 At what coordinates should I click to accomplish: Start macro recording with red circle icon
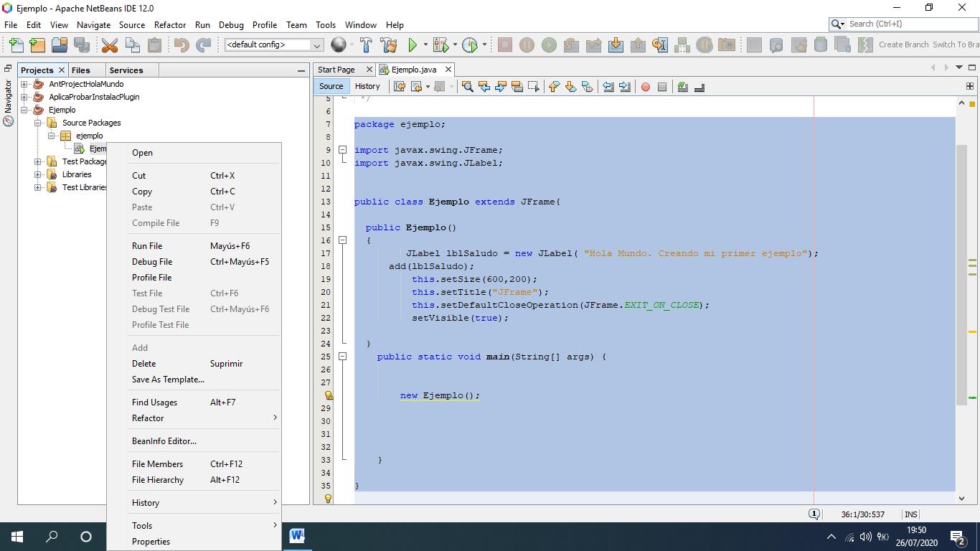point(645,87)
